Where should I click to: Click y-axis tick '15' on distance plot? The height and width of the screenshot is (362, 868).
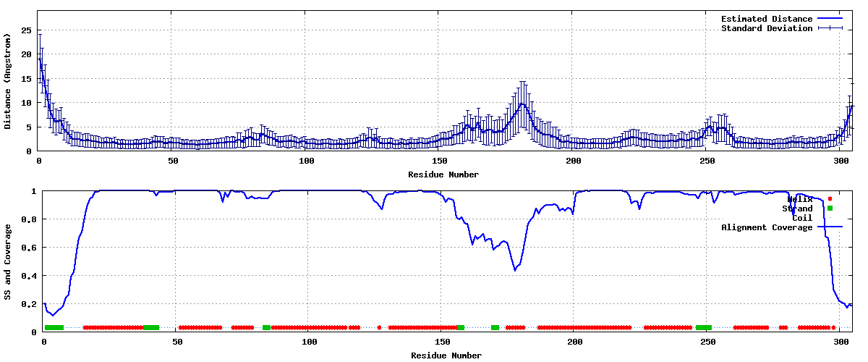pyautogui.click(x=27, y=79)
